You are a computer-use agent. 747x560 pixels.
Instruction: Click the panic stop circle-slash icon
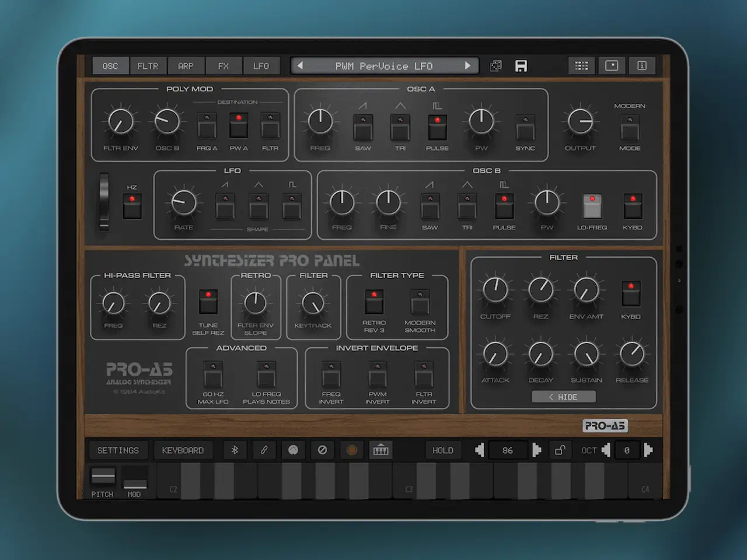click(322, 450)
